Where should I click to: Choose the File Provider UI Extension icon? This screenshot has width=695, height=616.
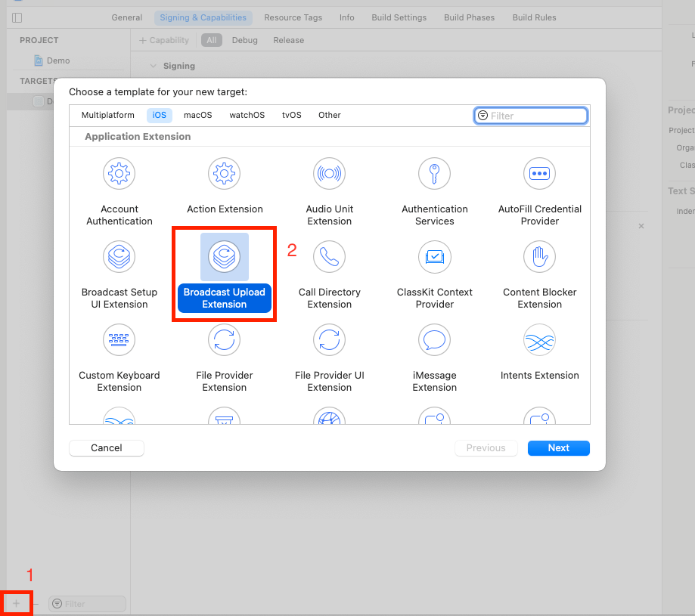coord(329,339)
